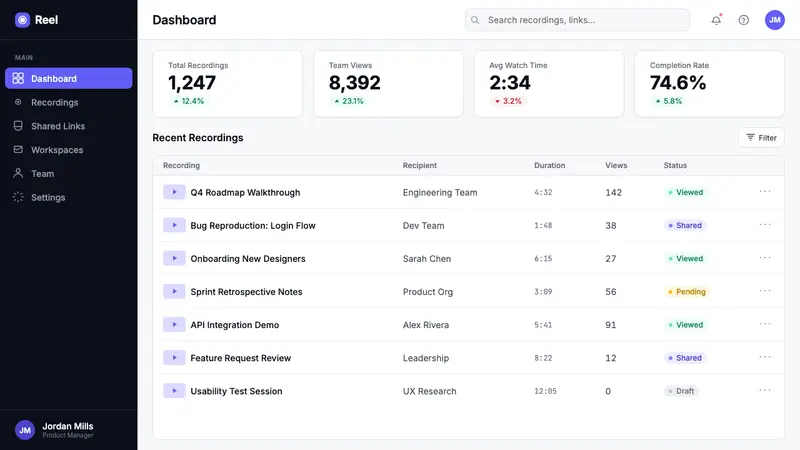Open more options for Sprint Retrospective Notes
The width and height of the screenshot is (800, 450).
[765, 291]
